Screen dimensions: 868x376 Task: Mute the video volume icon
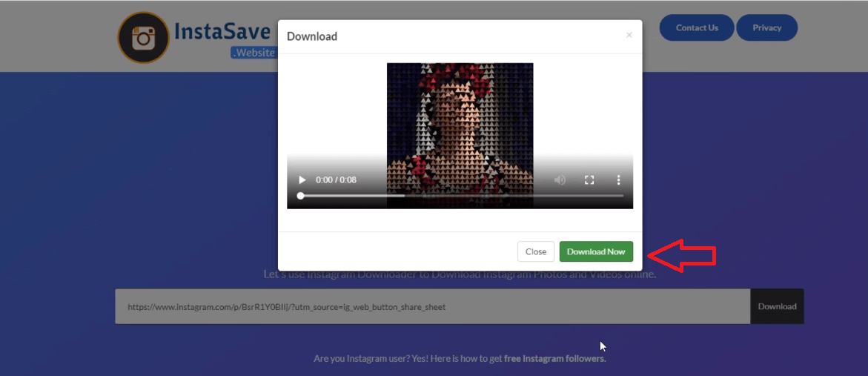pyautogui.click(x=560, y=180)
